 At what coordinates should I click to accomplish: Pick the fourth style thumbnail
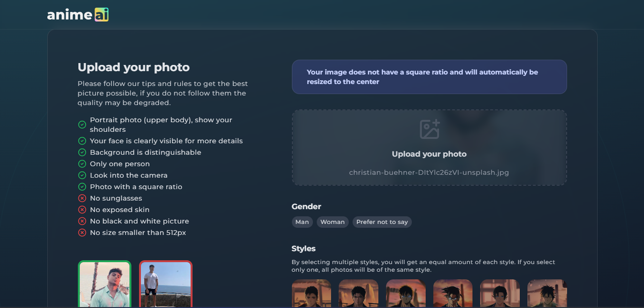point(453,293)
